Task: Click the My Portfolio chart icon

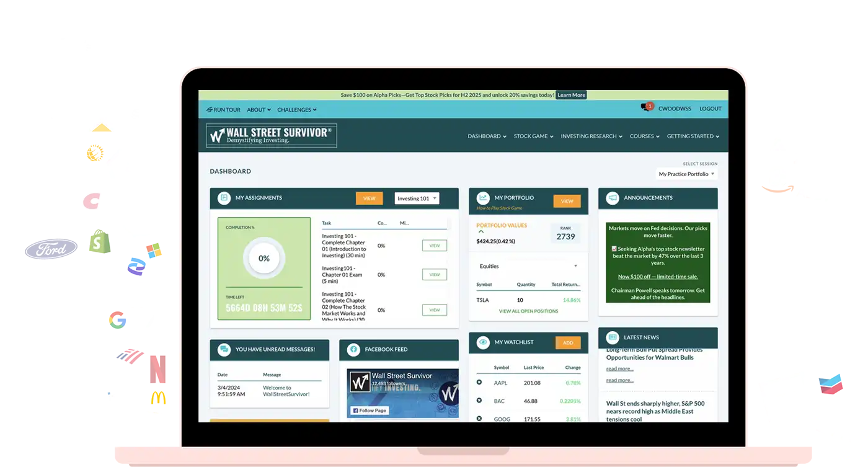Action: pyautogui.click(x=482, y=198)
